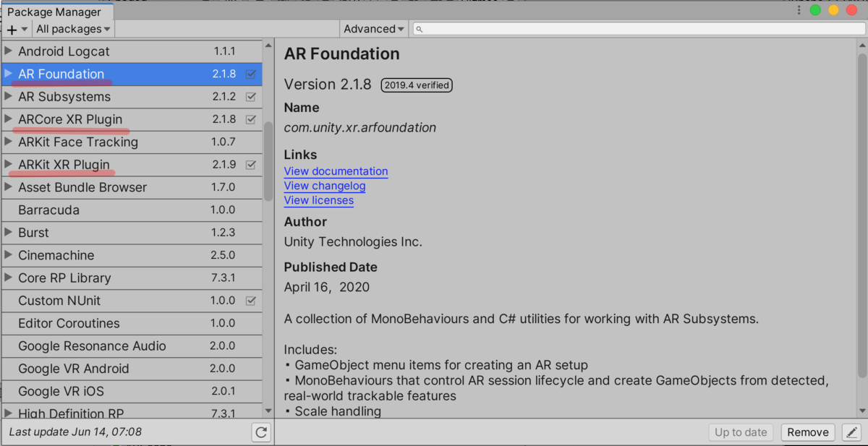This screenshot has width=868, height=446.
Task: Select the Package Manager tab
Action: click(56, 12)
